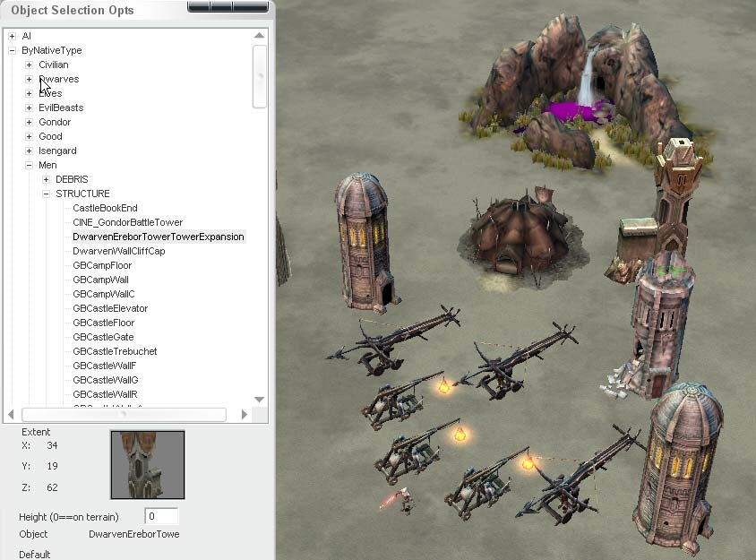Pick GBCastleTrebuchet object
Image resolution: width=756 pixels, height=560 pixels.
tap(115, 351)
